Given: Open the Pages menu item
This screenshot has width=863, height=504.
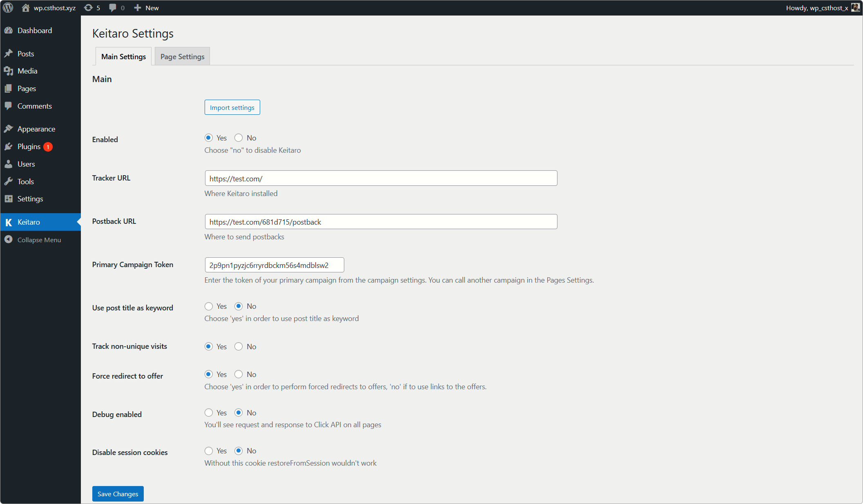Looking at the screenshot, I should click(x=40, y=89).
